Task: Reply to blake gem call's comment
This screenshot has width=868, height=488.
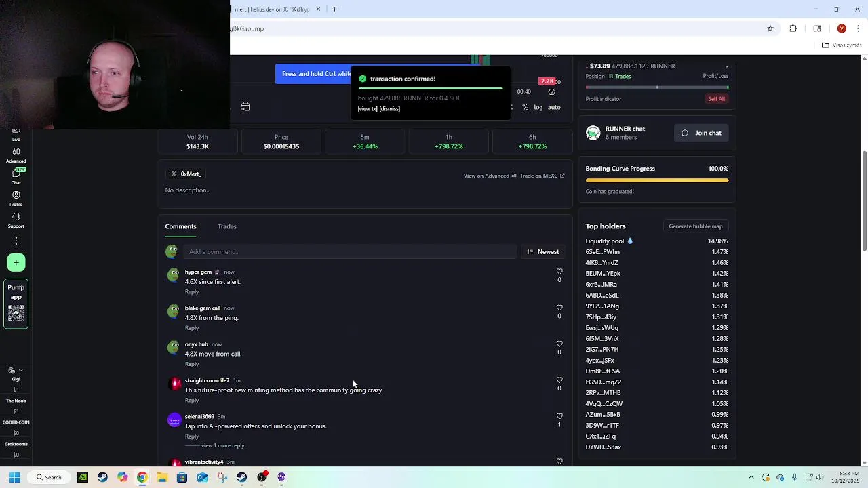Action: pos(192,328)
